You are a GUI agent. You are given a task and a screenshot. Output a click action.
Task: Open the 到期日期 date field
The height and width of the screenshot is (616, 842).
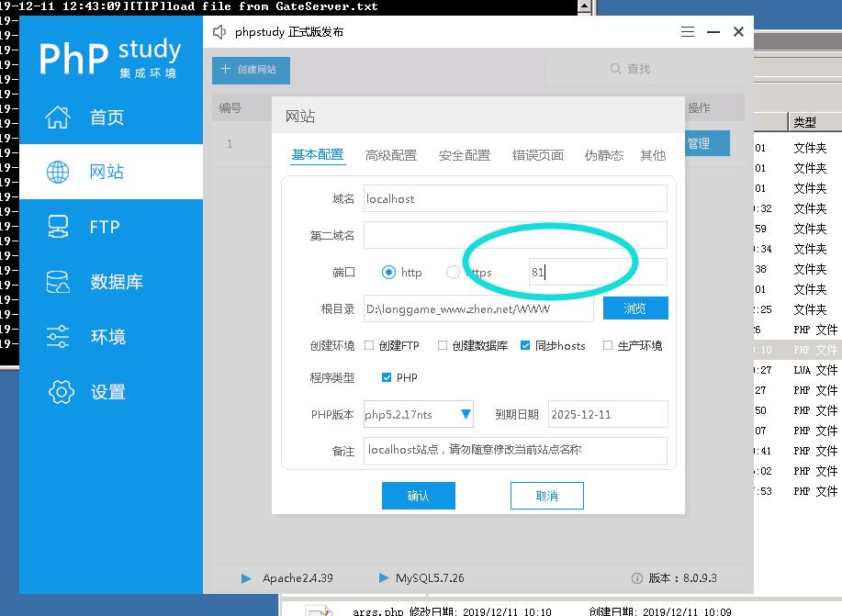point(607,415)
